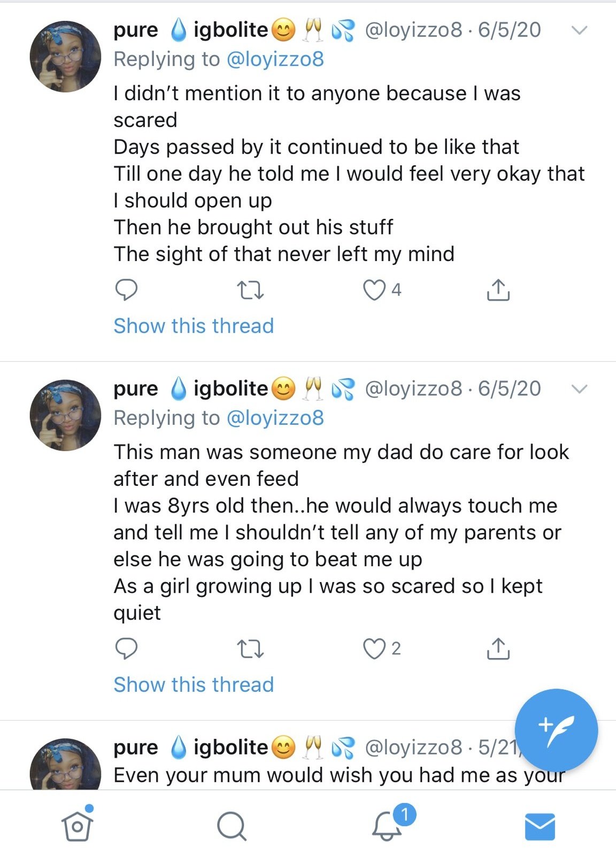Go to the Home tab

pyautogui.click(x=77, y=826)
